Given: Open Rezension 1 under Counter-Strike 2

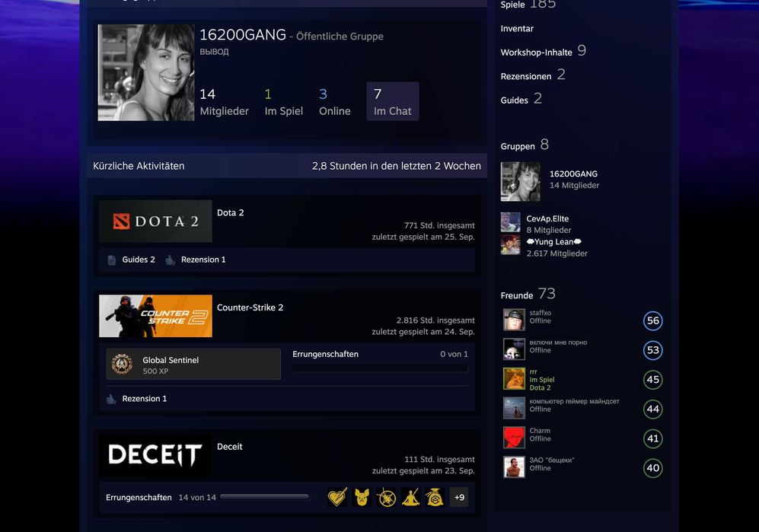Looking at the screenshot, I should [144, 398].
